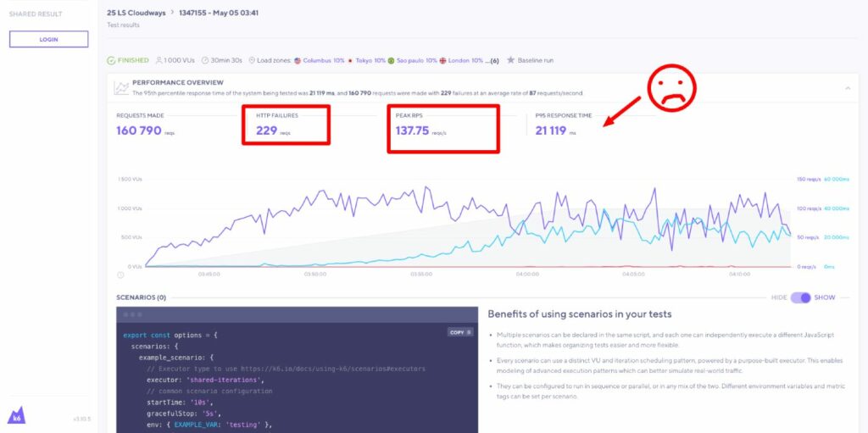Click the LOGIN button
The image size is (868, 433).
pyautogui.click(x=48, y=39)
